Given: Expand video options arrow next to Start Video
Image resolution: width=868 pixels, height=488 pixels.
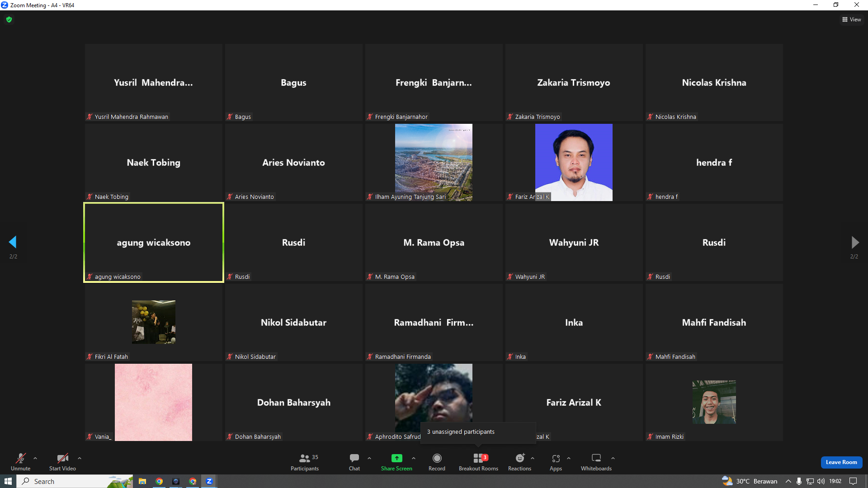Looking at the screenshot, I should (x=80, y=458).
